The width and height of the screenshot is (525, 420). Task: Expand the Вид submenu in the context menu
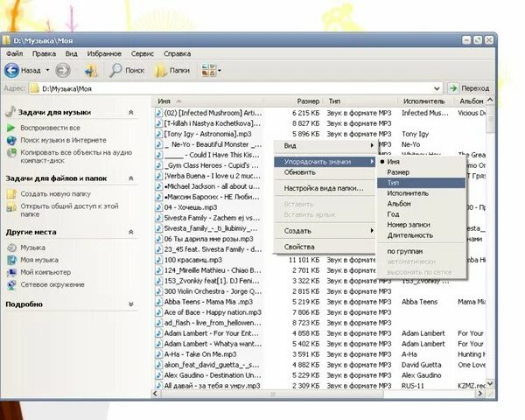coord(325,146)
